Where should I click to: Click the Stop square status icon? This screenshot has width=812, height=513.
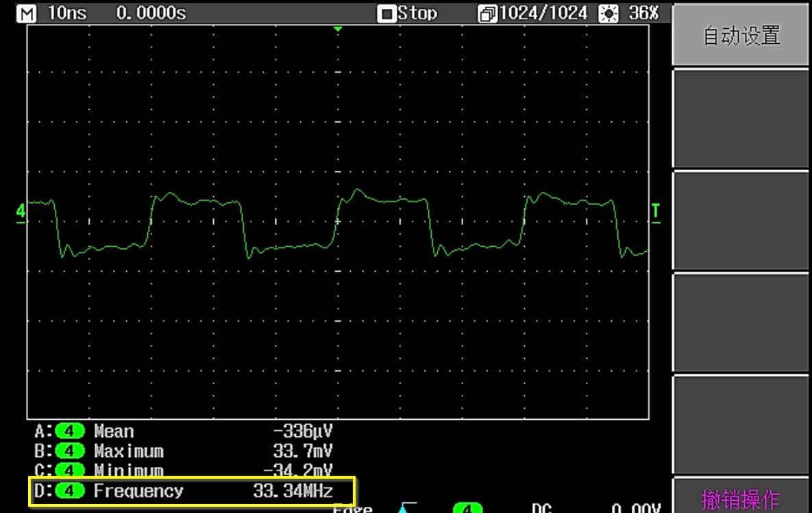click(x=386, y=13)
